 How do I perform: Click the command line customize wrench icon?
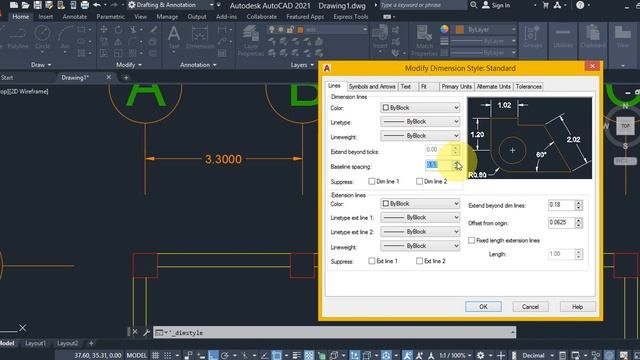(147, 332)
